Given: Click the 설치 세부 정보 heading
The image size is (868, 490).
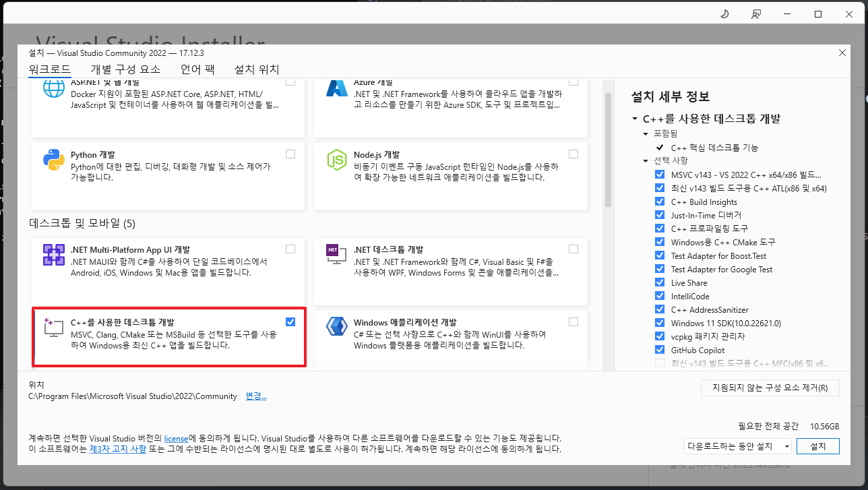Looking at the screenshot, I should (671, 96).
